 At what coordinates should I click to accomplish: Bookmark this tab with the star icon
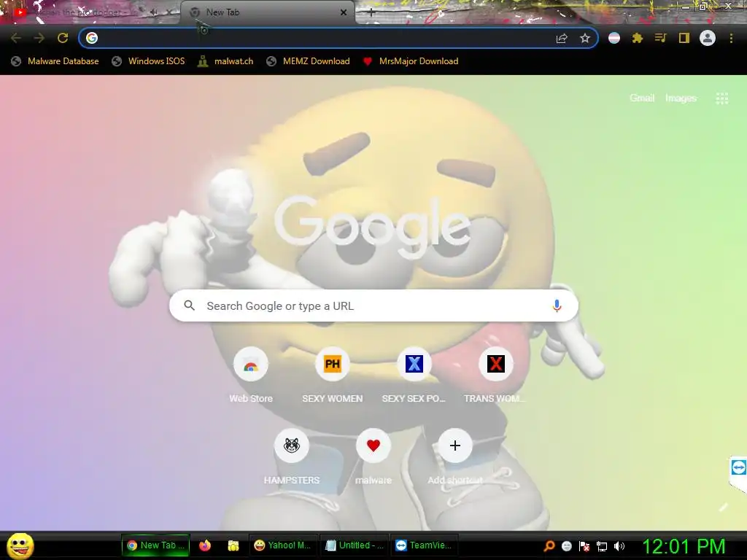point(585,38)
